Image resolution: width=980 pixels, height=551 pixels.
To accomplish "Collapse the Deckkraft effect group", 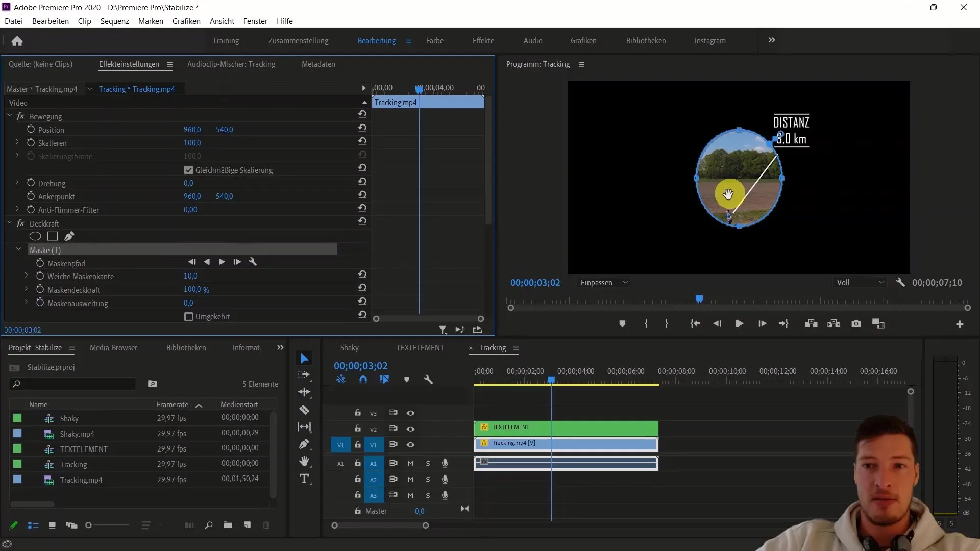I will (10, 223).
